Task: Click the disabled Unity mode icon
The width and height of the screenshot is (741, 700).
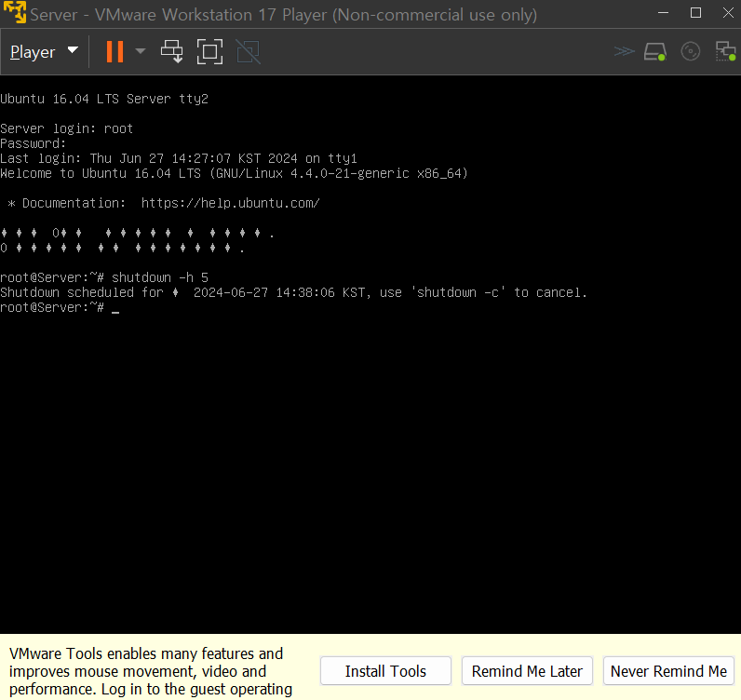Action: coord(249,51)
